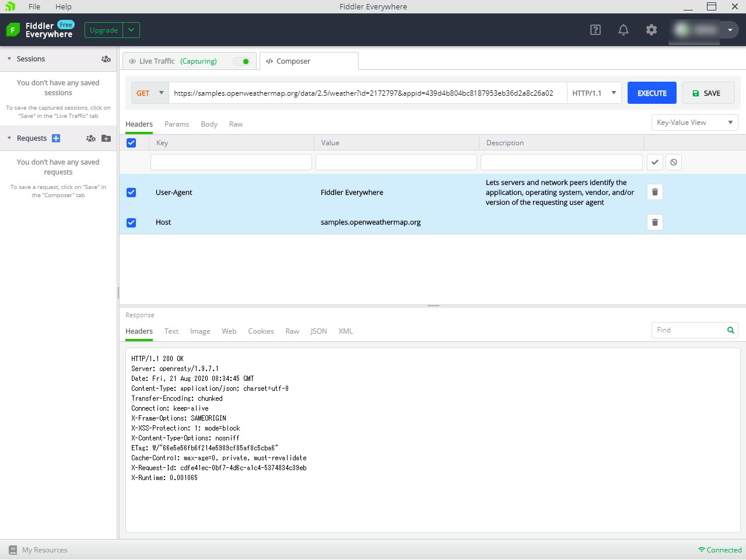Click the My Resources icon

[13, 550]
